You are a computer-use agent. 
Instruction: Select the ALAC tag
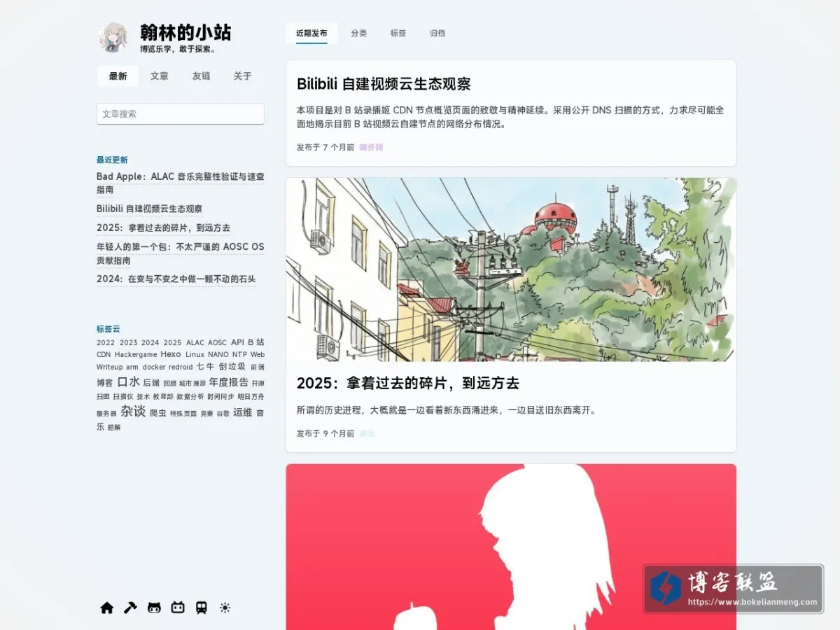coord(195,343)
